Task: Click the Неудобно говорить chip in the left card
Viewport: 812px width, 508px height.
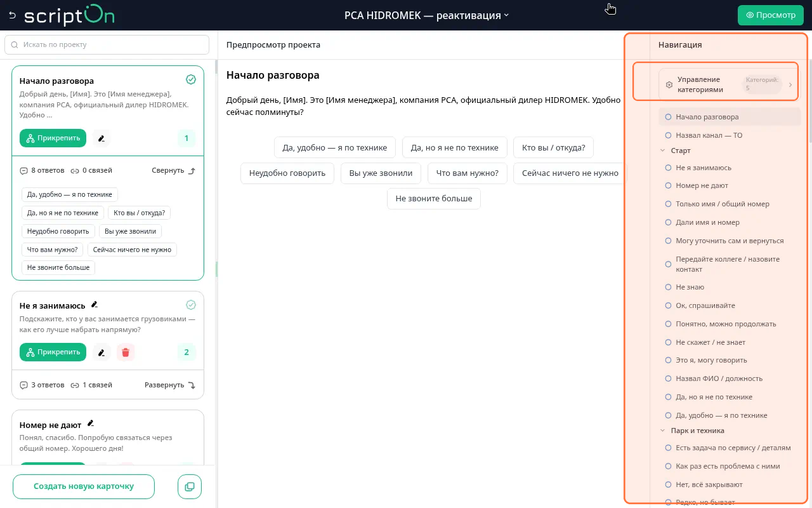Action: coord(58,231)
